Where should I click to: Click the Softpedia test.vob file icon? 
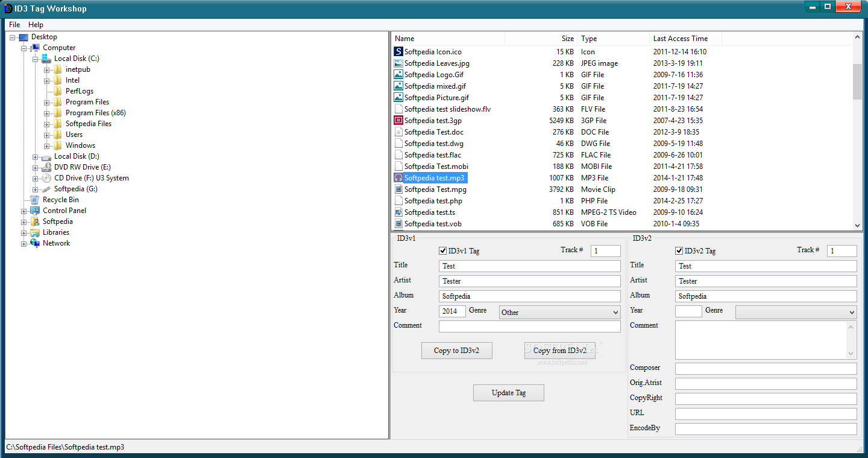398,224
